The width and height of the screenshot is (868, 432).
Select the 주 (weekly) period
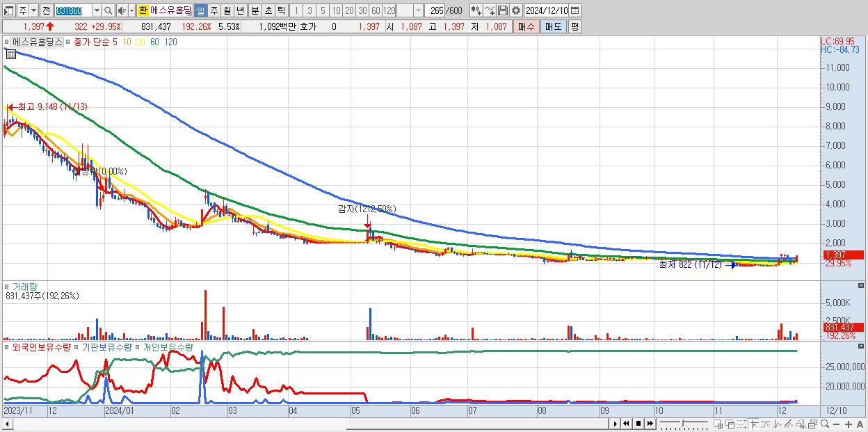click(x=214, y=10)
